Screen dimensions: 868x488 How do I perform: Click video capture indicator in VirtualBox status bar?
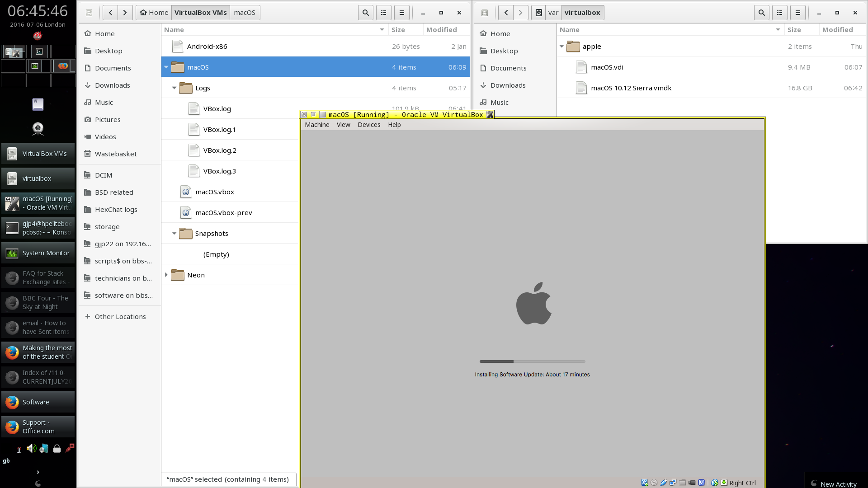point(692,483)
